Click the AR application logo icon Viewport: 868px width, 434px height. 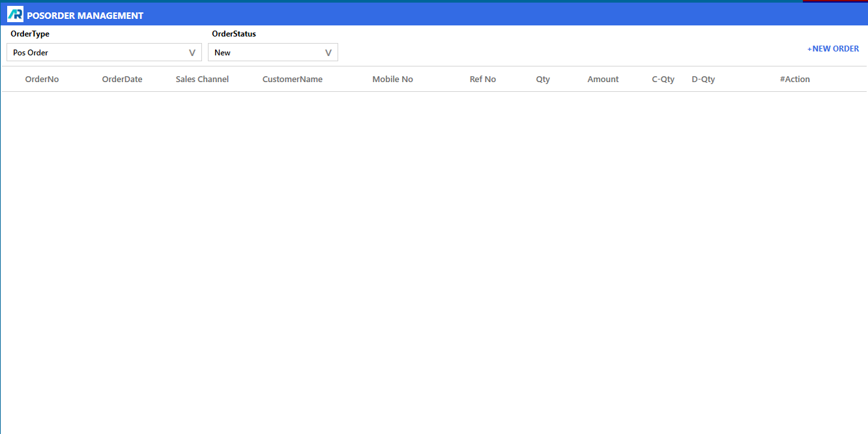pos(15,14)
